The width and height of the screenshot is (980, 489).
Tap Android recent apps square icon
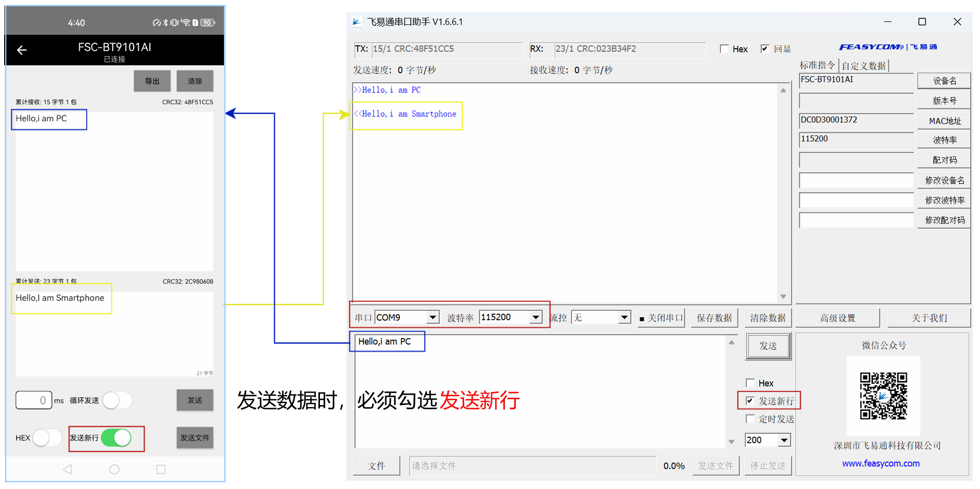click(x=161, y=469)
